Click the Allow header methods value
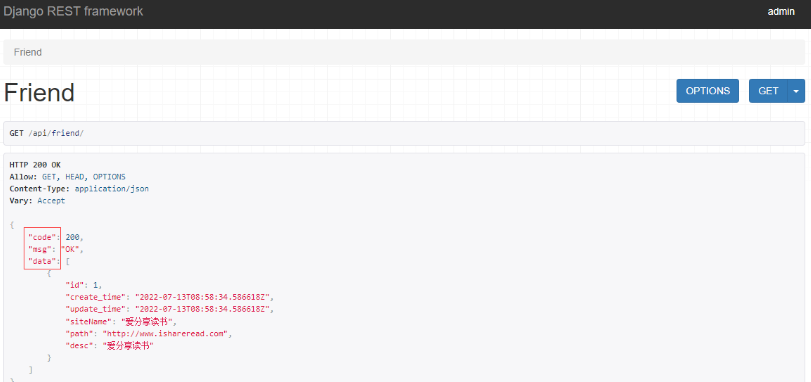811x382 pixels. pyautogui.click(x=84, y=177)
